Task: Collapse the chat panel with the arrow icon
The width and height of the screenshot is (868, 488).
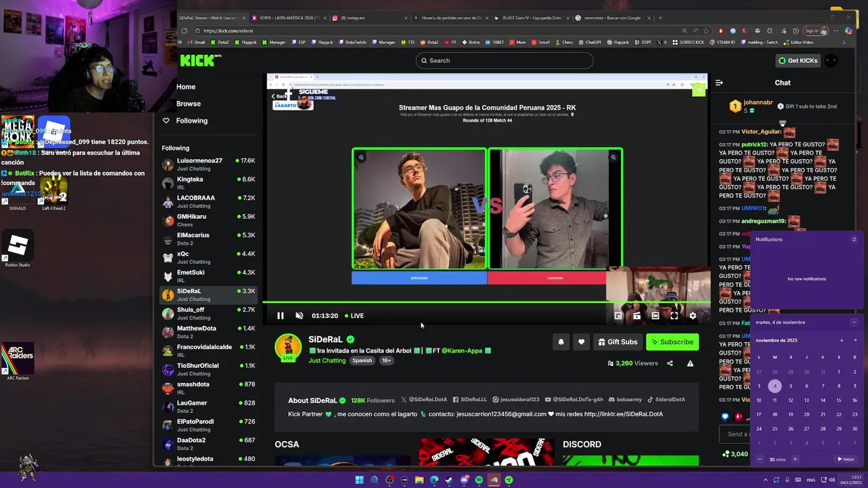Action: click(719, 83)
